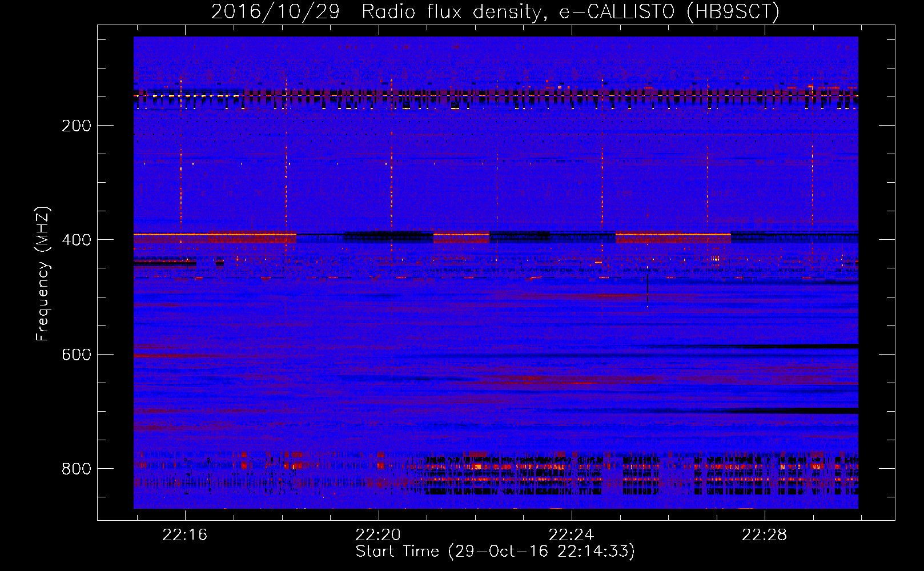The width and height of the screenshot is (924, 571).
Task: Click the "22:24" time tick label
Action: (571, 535)
